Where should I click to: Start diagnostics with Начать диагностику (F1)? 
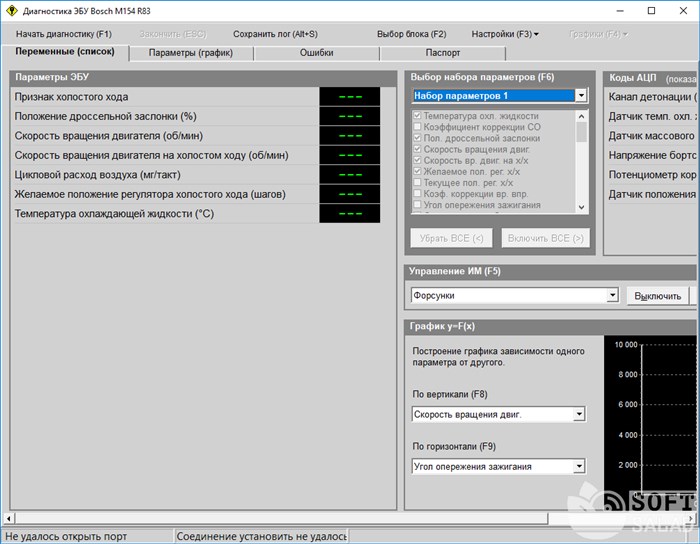point(64,34)
